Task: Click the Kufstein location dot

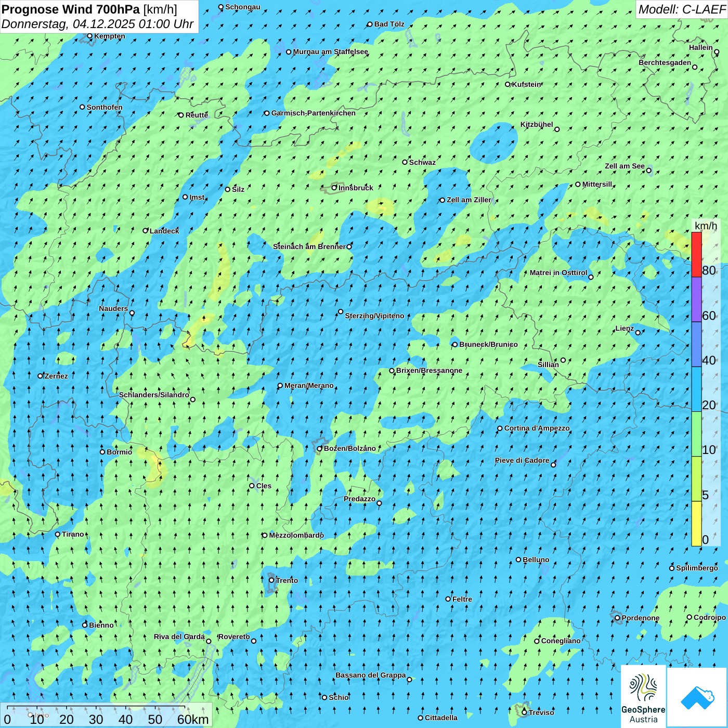Action: 508,84
